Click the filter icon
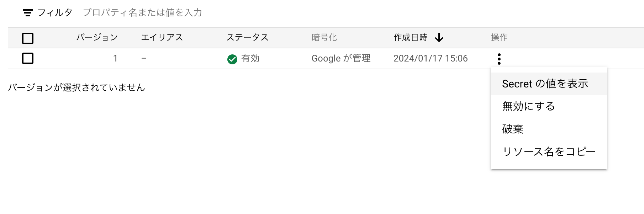 (27, 13)
